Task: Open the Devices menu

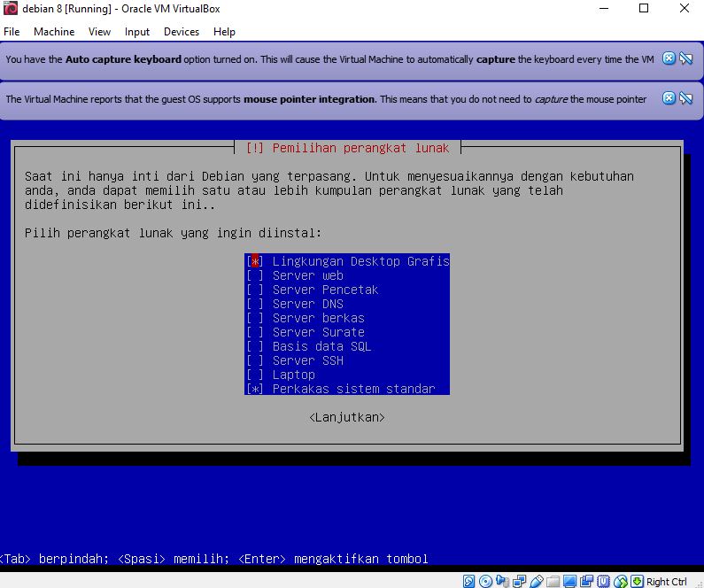Action: 182,32
